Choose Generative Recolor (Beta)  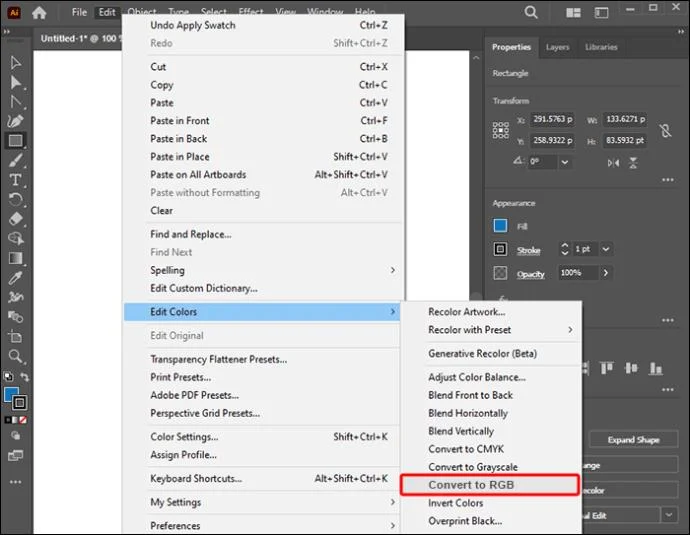482,353
